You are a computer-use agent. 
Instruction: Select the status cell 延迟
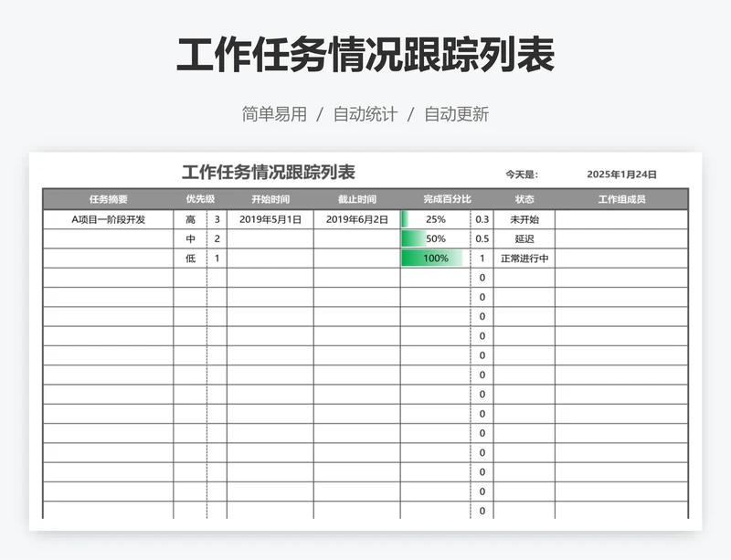point(524,239)
